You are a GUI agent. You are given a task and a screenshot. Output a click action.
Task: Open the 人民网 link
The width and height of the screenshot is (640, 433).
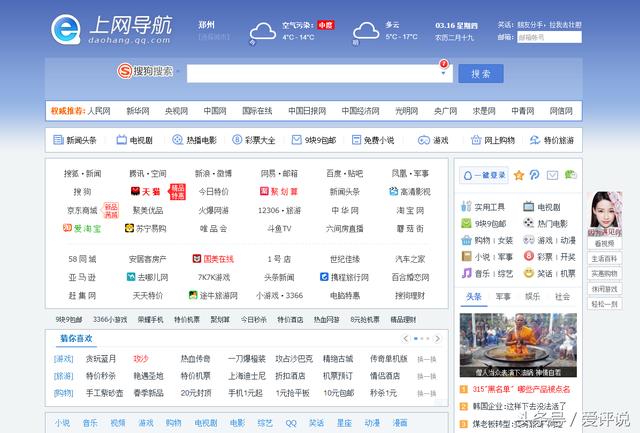coord(99,111)
